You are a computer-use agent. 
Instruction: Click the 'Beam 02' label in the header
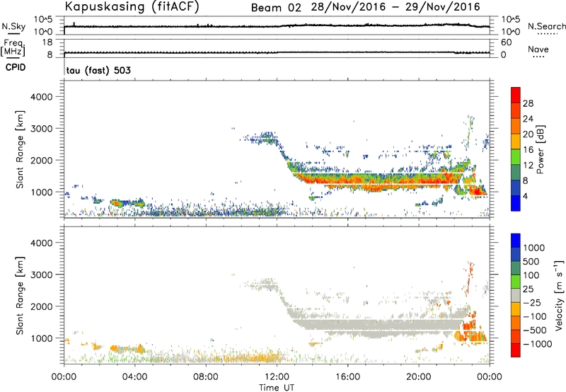click(276, 7)
